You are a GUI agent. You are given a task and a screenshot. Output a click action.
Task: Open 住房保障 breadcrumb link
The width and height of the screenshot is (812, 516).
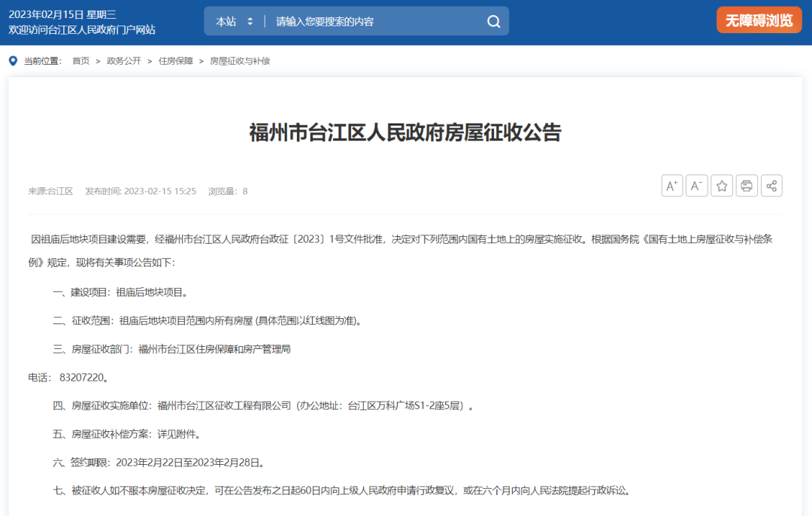pyautogui.click(x=175, y=61)
